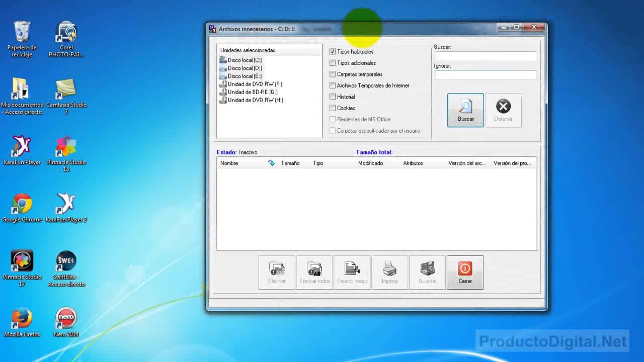The image size is (644, 362).
Task: Check Carpetas especificadas por el usuario
Action: click(333, 131)
